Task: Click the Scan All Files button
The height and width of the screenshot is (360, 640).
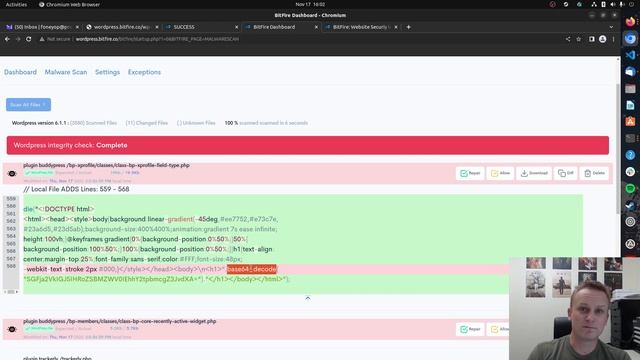Action: click(28, 104)
